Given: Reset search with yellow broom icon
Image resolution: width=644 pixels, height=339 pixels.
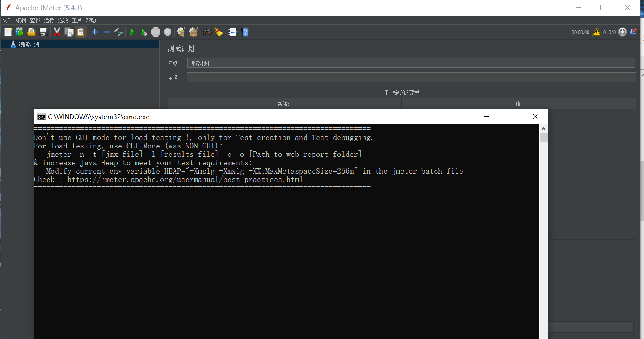Looking at the screenshot, I should click(x=219, y=32).
